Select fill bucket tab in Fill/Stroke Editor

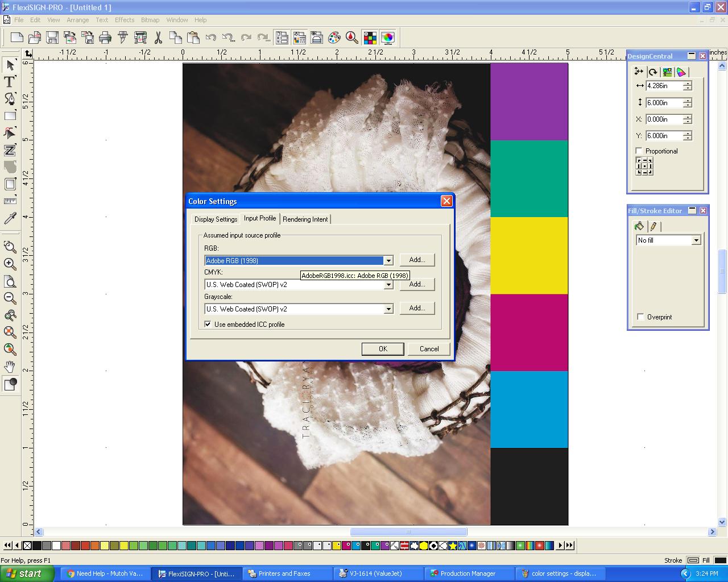pyautogui.click(x=639, y=226)
